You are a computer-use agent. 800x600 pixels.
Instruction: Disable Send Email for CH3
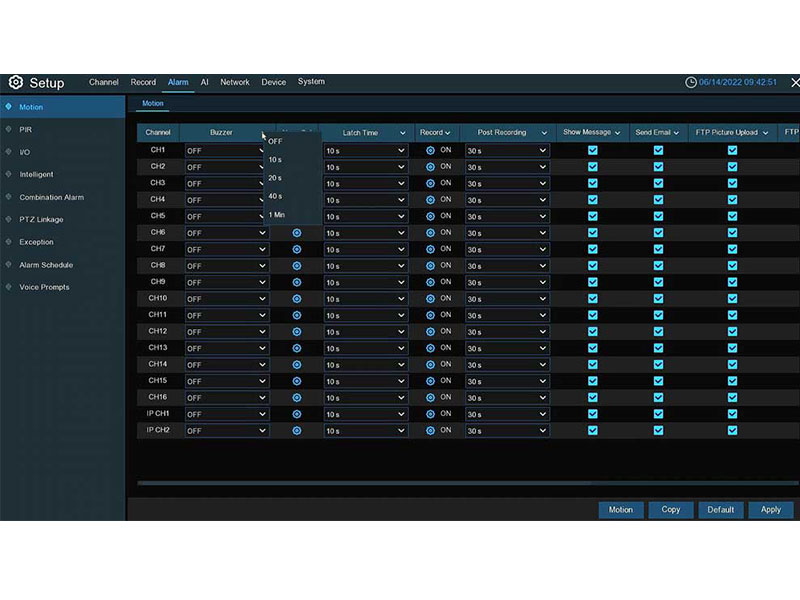tap(657, 183)
